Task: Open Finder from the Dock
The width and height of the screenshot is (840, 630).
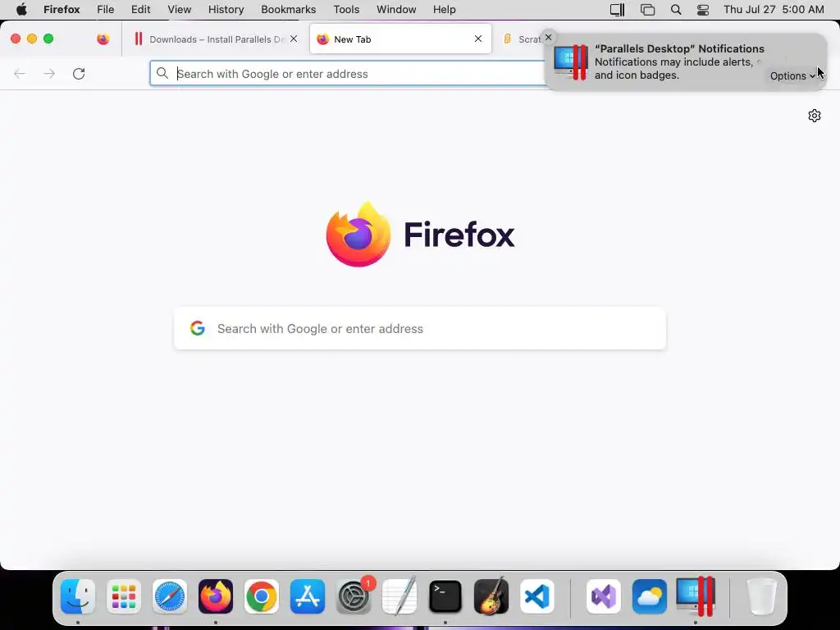Action: click(x=78, y=596)
